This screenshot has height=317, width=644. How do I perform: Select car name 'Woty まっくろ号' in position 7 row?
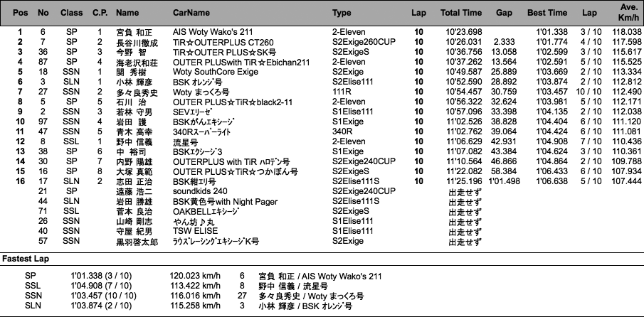[201, 92]
